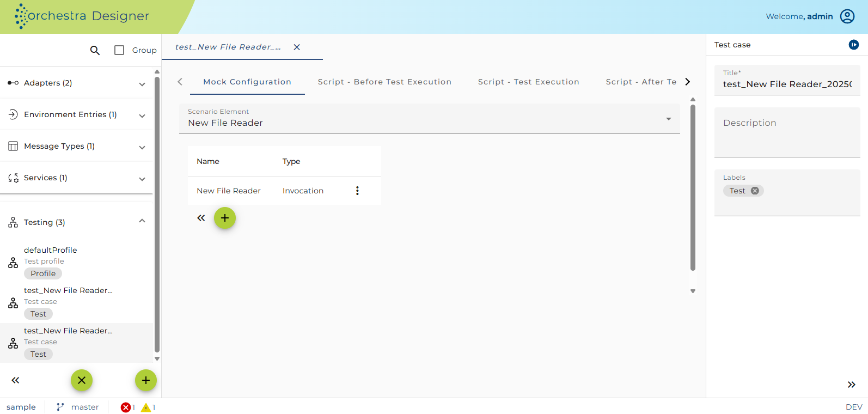Collapse the left sidebar with double chevron
The width and height of the screenshot is (868, 414).
[15, 380]
